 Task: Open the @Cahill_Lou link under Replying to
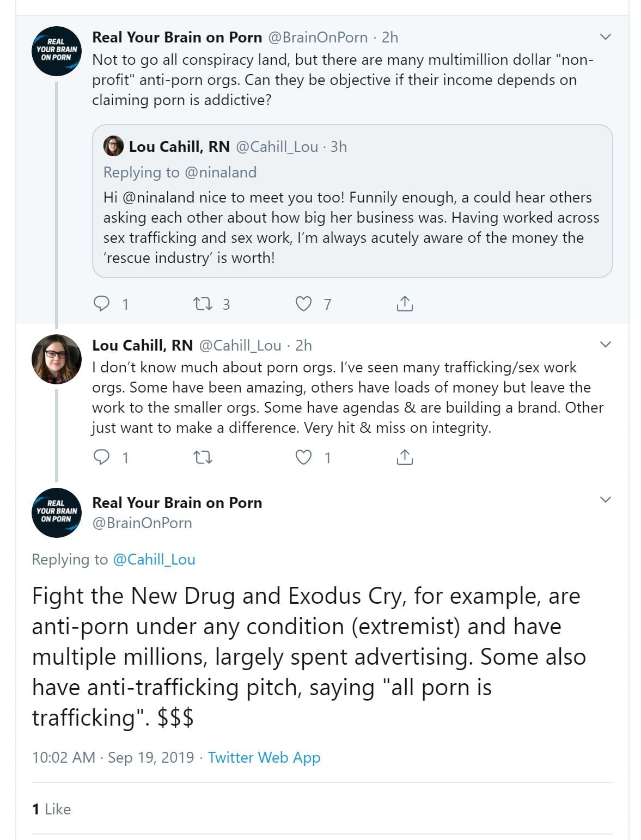coord(154,559)
